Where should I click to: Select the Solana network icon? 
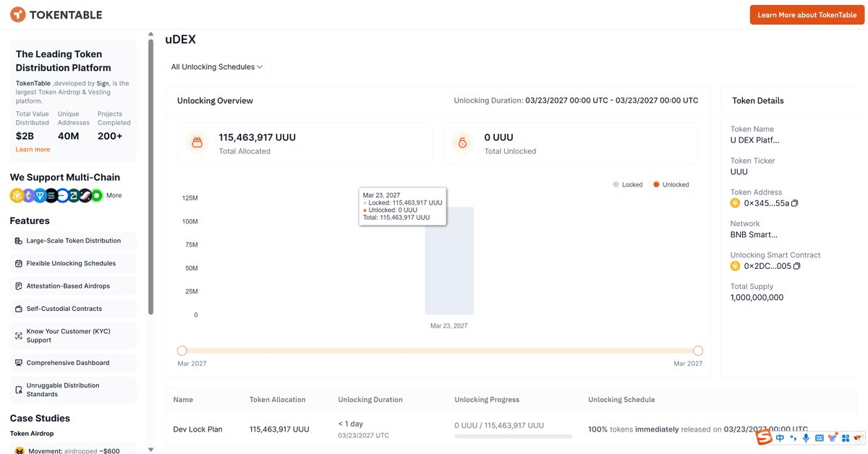(51, 195)
